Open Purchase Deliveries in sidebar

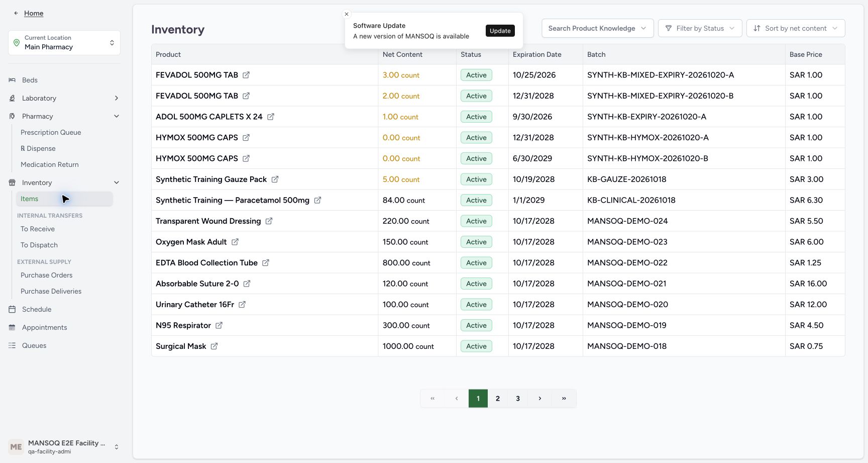click(51, 291)
